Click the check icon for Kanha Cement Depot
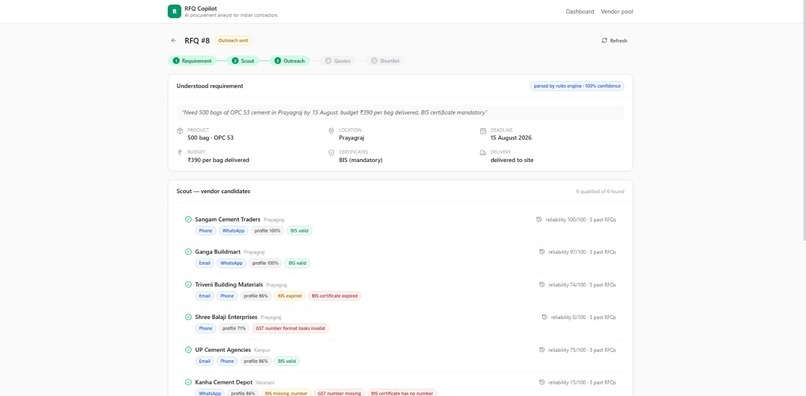Image resolution: width=806 pixels, height=396 pixels. click(x=188, y=382)
